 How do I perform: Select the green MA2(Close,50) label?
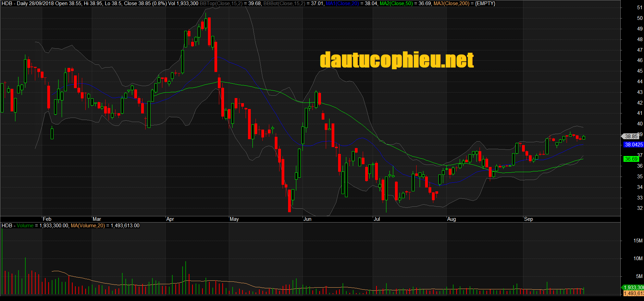396,3
